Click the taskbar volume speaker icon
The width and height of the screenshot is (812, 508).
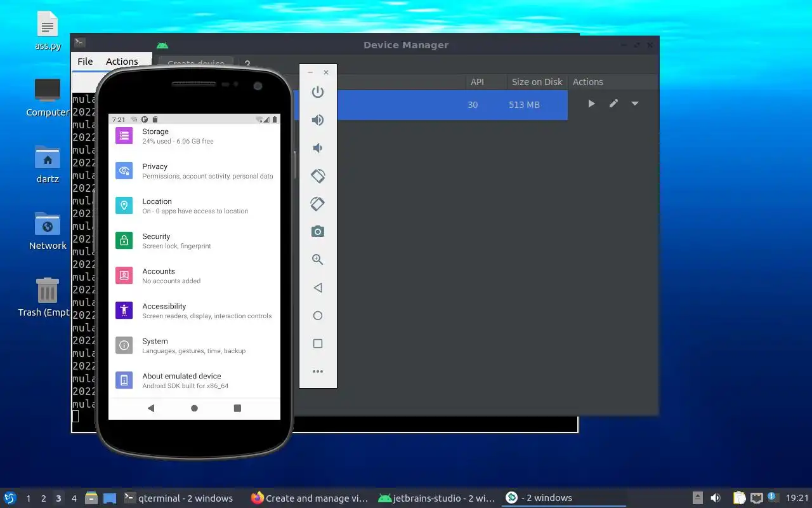point(716,498)
